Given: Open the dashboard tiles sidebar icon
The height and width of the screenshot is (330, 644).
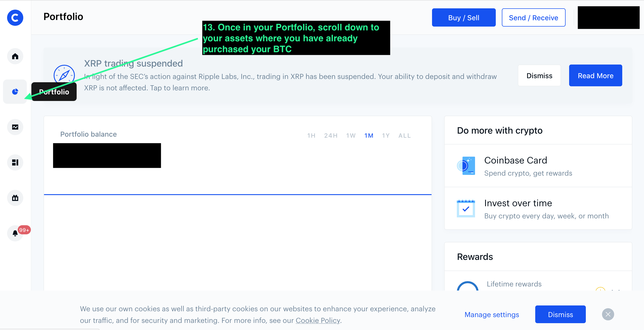Looking at the screenshot, I should [x=15, y=162].
